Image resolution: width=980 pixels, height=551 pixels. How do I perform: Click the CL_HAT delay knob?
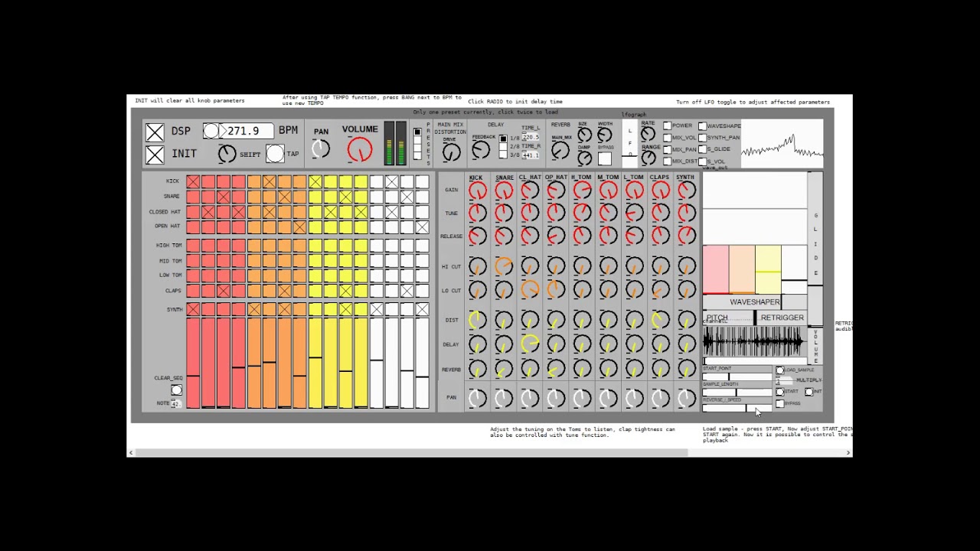(530, 344)
